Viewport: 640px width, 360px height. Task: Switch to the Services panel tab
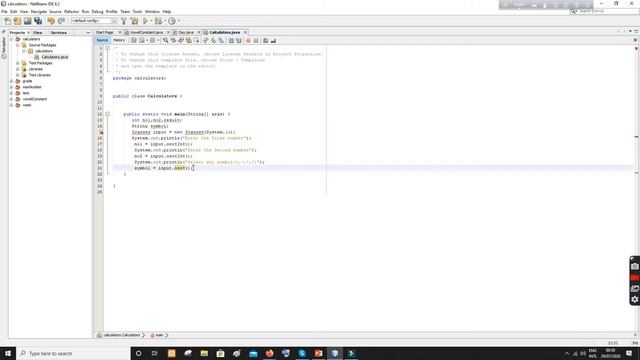pyautogui.click(x=59, y=32)
